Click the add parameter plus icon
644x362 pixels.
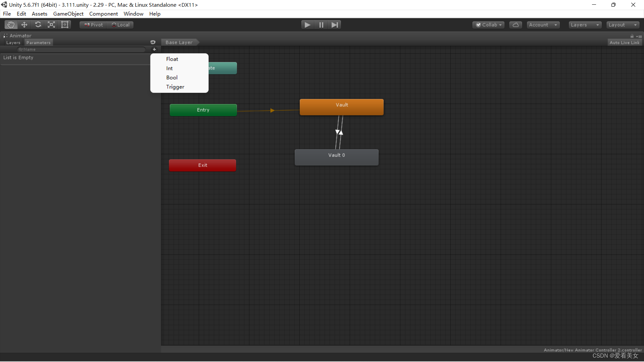pos(154,49)
